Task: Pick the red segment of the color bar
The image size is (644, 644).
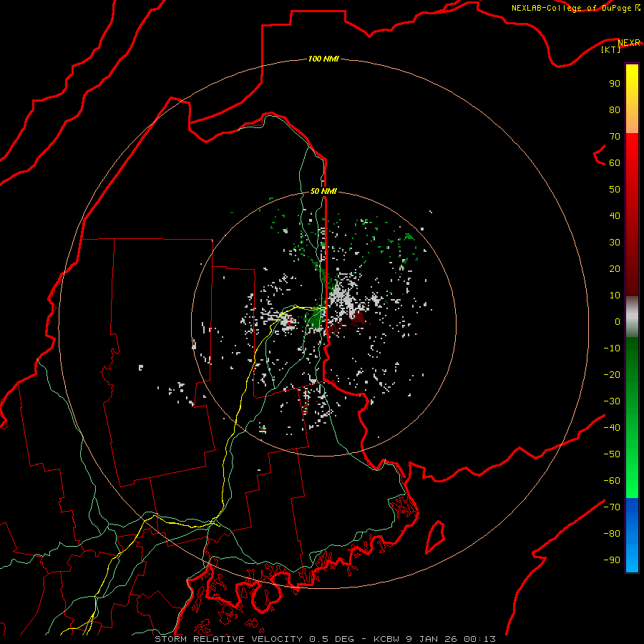Action: point(632,215)
